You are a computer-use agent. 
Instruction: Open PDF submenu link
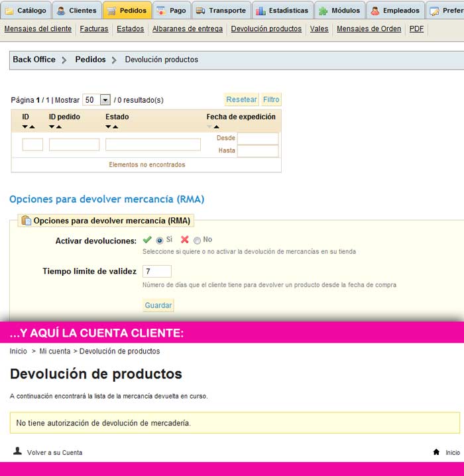[x=416, y=29]
